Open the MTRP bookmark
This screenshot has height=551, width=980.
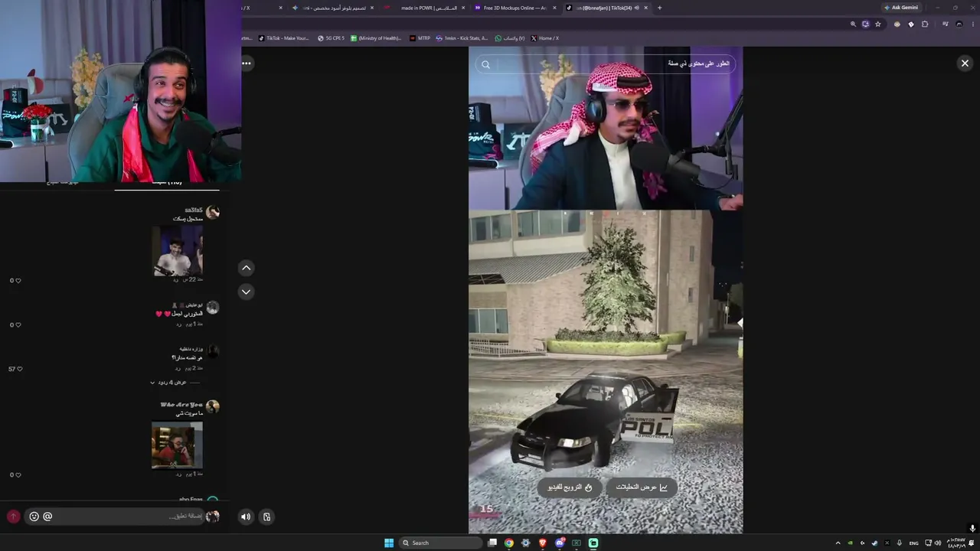(420, 37)
